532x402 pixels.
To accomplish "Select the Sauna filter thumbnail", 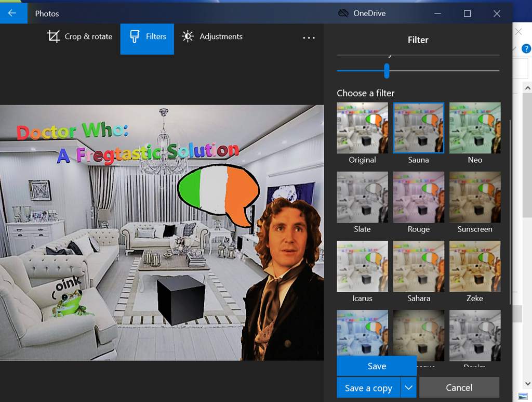I will coord(418,128).
